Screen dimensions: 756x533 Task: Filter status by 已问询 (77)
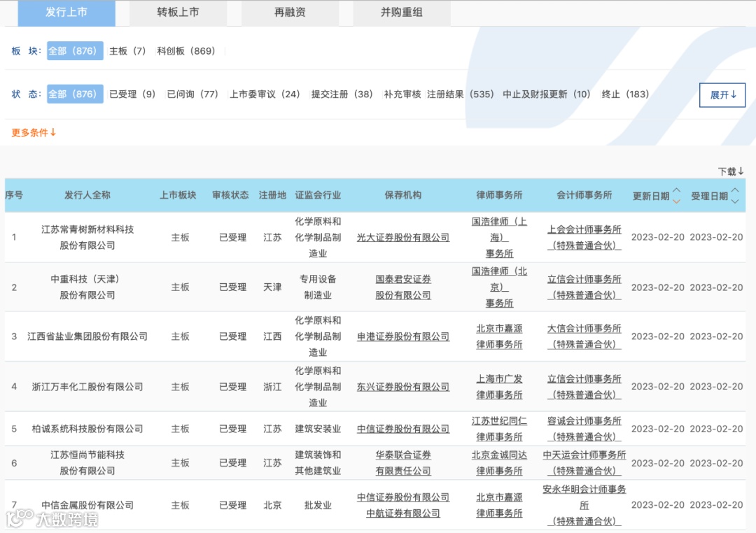point(192,94)
